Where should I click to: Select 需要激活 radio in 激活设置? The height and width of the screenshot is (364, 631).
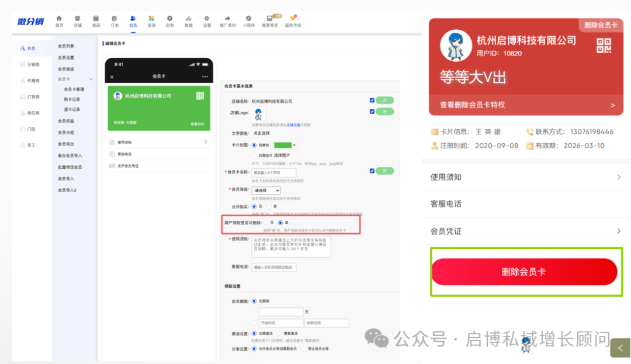(x=280, y=334)
